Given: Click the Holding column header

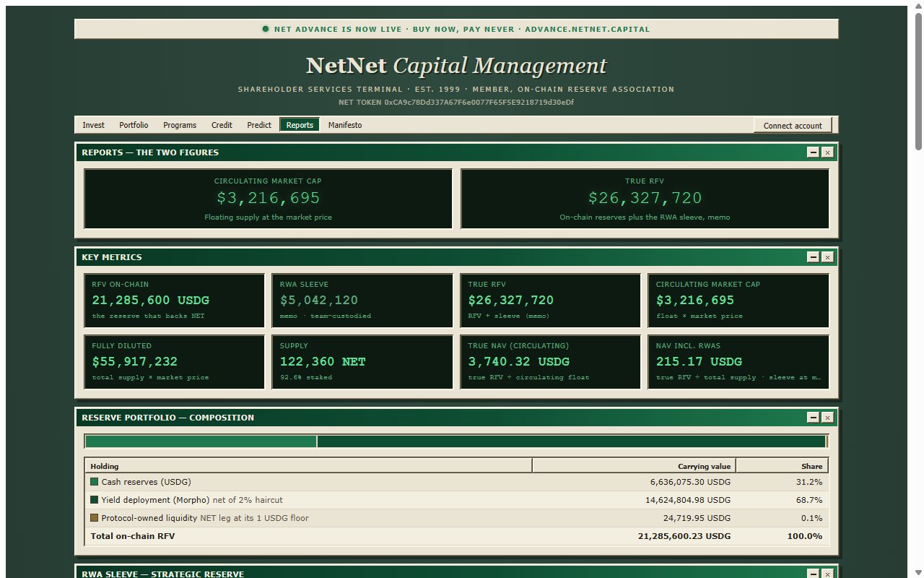Looking at the screenshot, I should 308,466.
